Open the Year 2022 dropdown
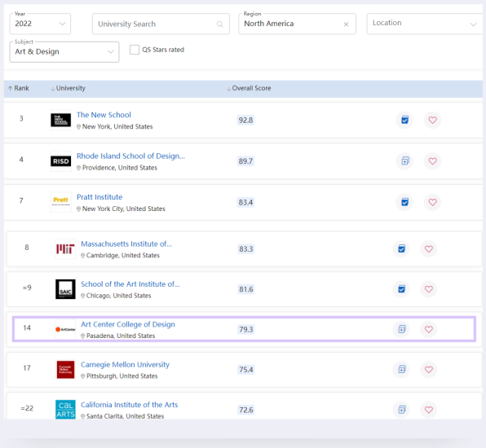 point(40,24)
